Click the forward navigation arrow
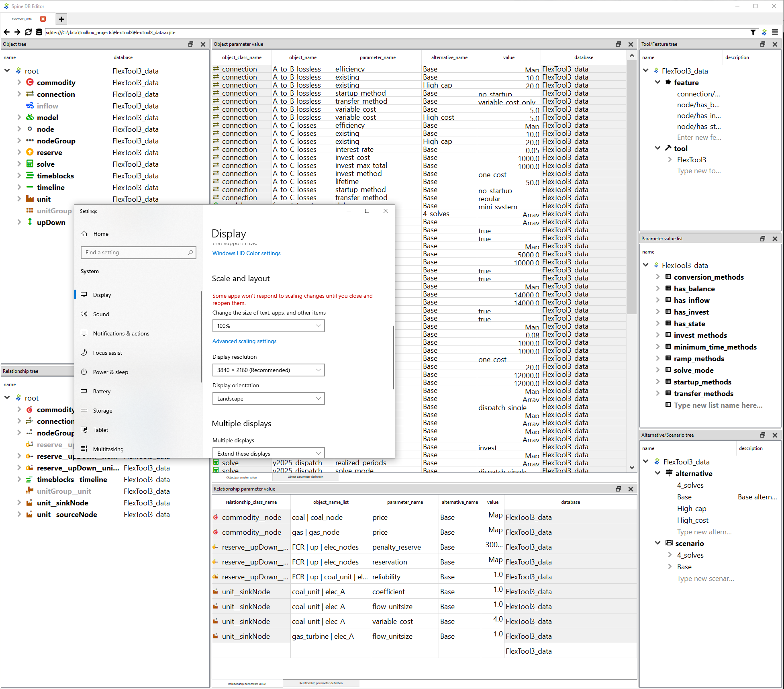The height and width of the screenshot is (689, 784). pyautogui.click(x=17, y=32)
